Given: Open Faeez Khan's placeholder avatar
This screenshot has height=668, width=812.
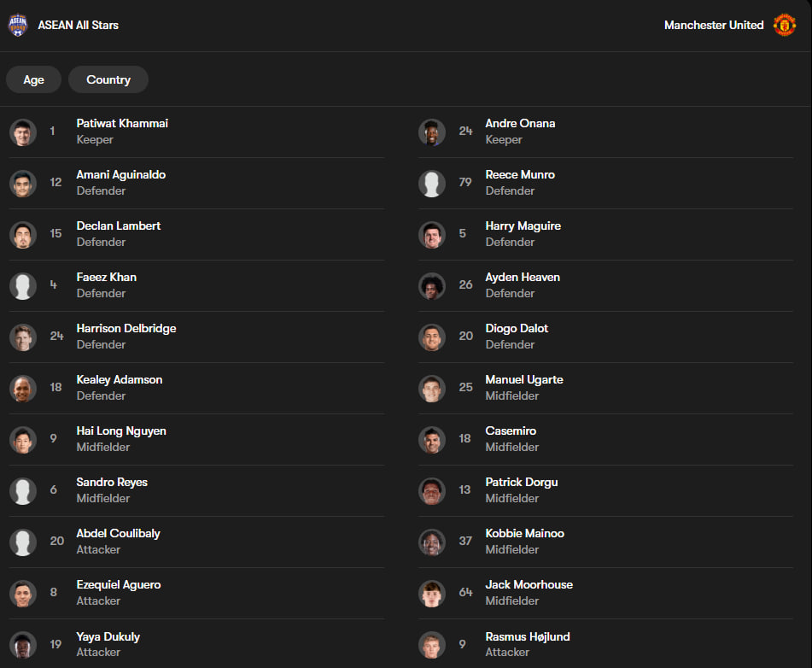Looking at the screenshot, I should pyautogui.click(x=23, y=286).
